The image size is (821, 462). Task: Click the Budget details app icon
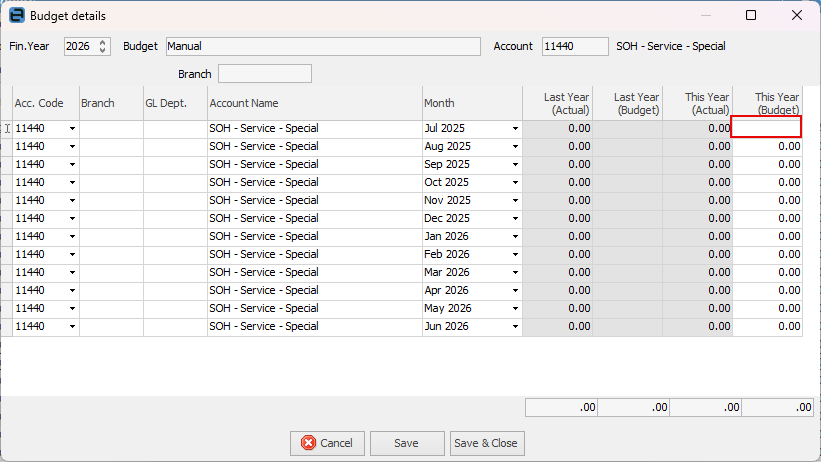[16, 16]
